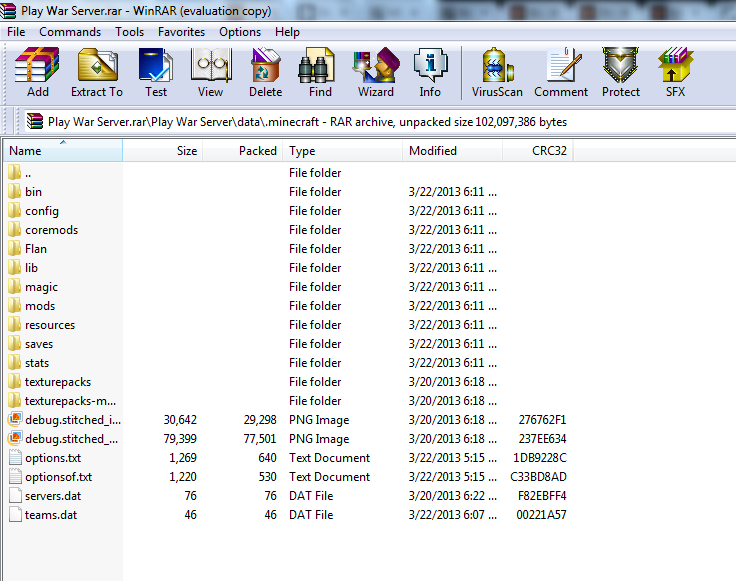Open the Commands menu

70,32
